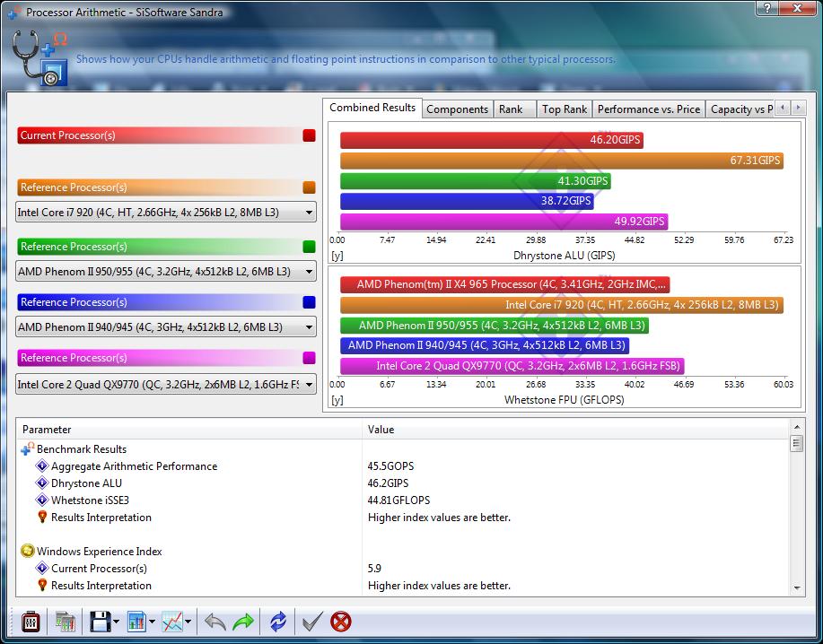823x644 pixels.
Task: Open the AMD Phenom II 950/955 reference dropdown
Action: (x=166, y=272)
